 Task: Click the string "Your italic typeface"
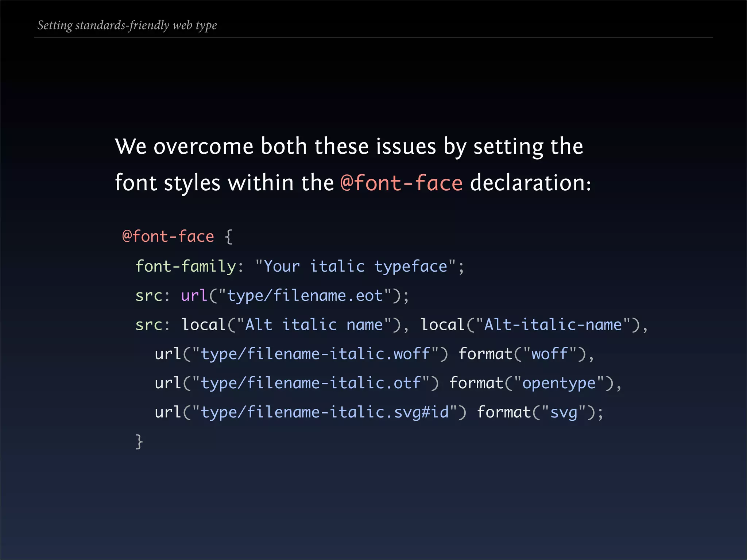tap(356, 267)
